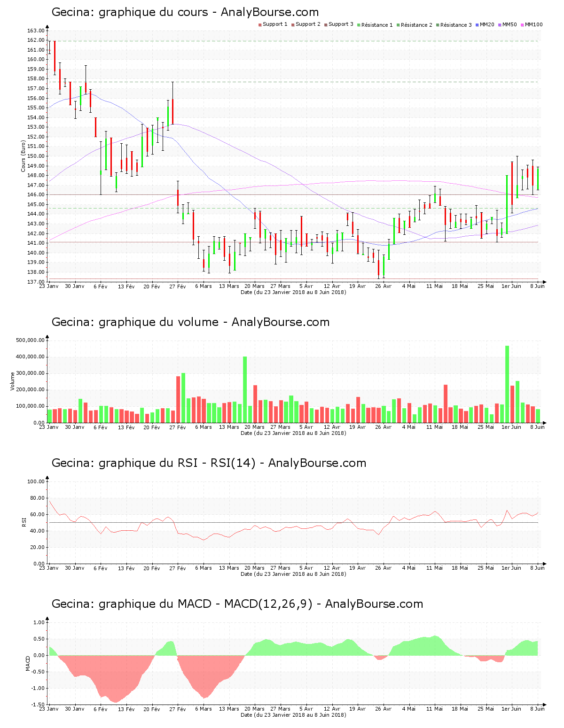Viewport: 564px width, 728px height.
Task: Click '26 Avr' under the RSI chart
Action: click(383, 568)
